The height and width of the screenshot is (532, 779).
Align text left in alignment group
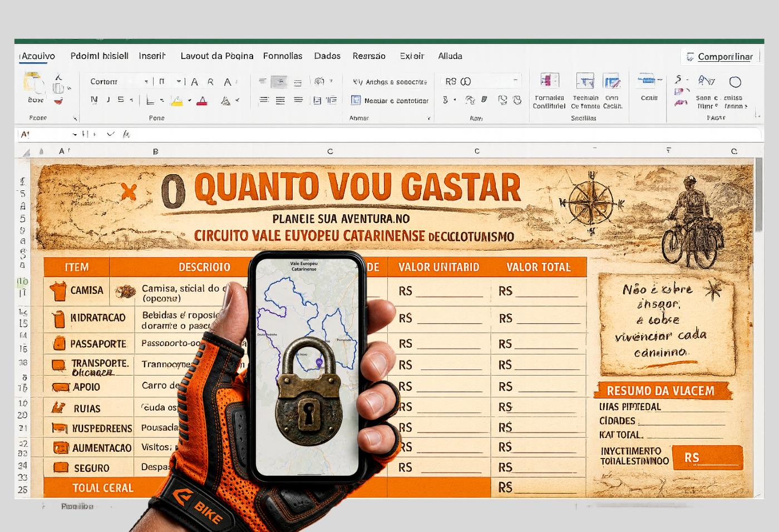[x=264, y=100]
